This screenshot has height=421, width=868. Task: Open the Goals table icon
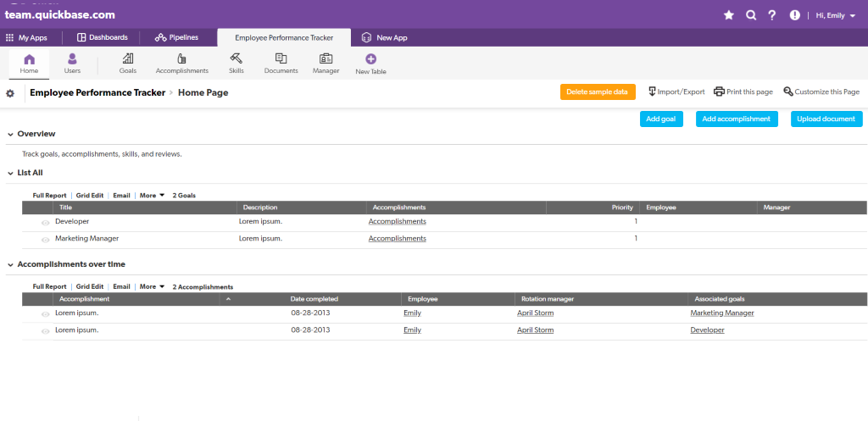(128, 59)
